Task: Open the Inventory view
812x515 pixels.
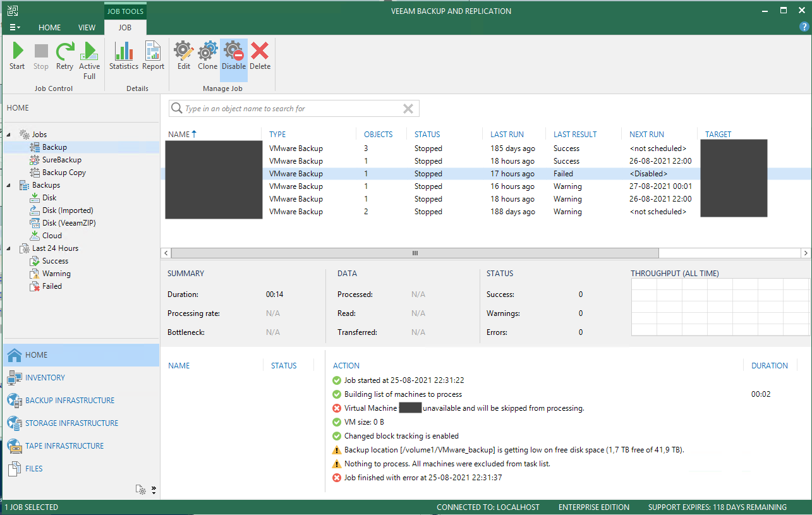Action: coord(45,378)
